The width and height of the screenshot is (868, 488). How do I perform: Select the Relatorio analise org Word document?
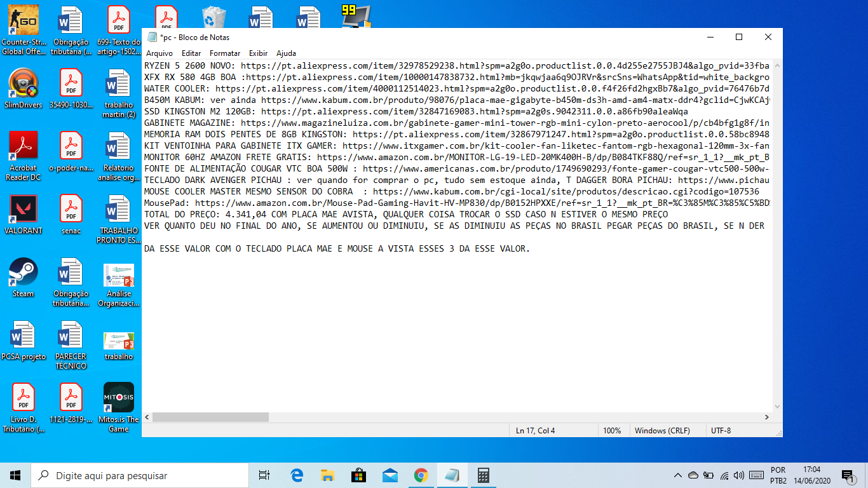tap(119, 156)
